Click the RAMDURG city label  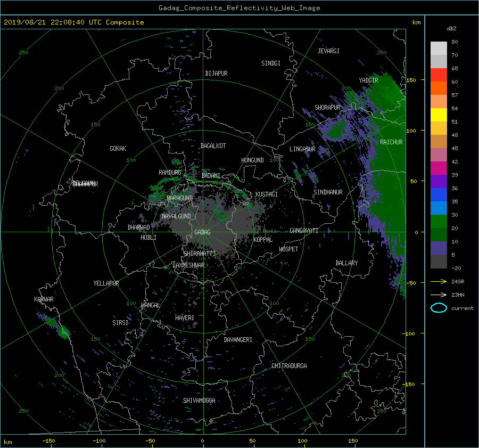pos(170,173)
